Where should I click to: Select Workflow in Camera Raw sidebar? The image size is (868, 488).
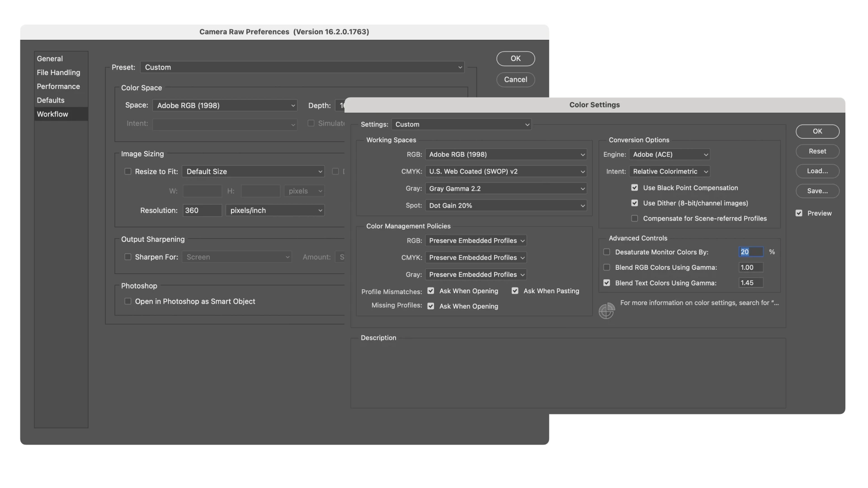click(x=61, y=114)
